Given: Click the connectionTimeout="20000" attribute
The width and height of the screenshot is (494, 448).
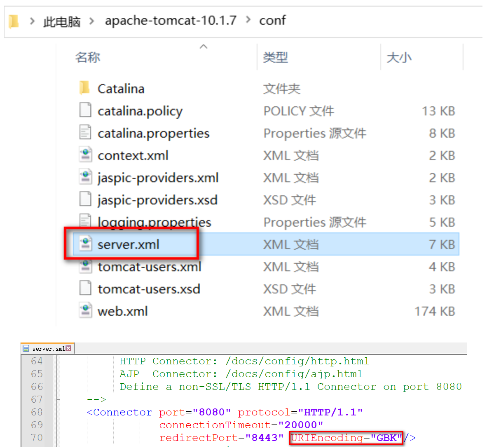Looking at the screenshot, I should (241, 425).
